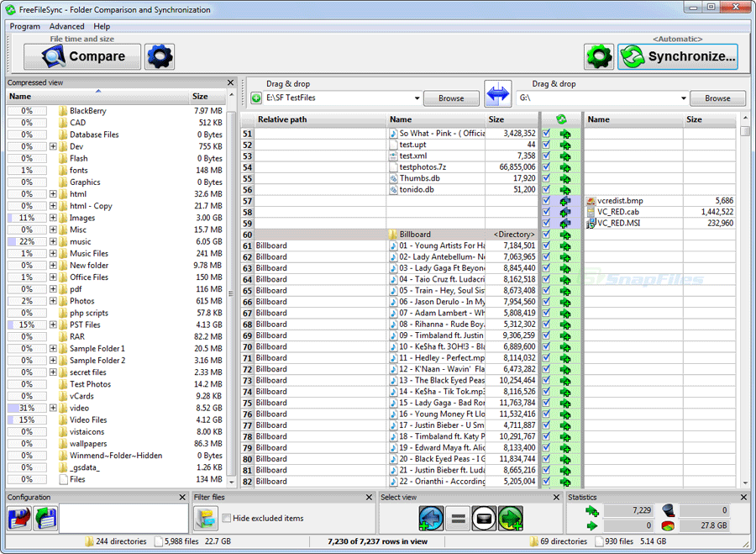
Task: Uncheck checkbox for 01 - Young Artists row
Action: click(x=546, y=245)
